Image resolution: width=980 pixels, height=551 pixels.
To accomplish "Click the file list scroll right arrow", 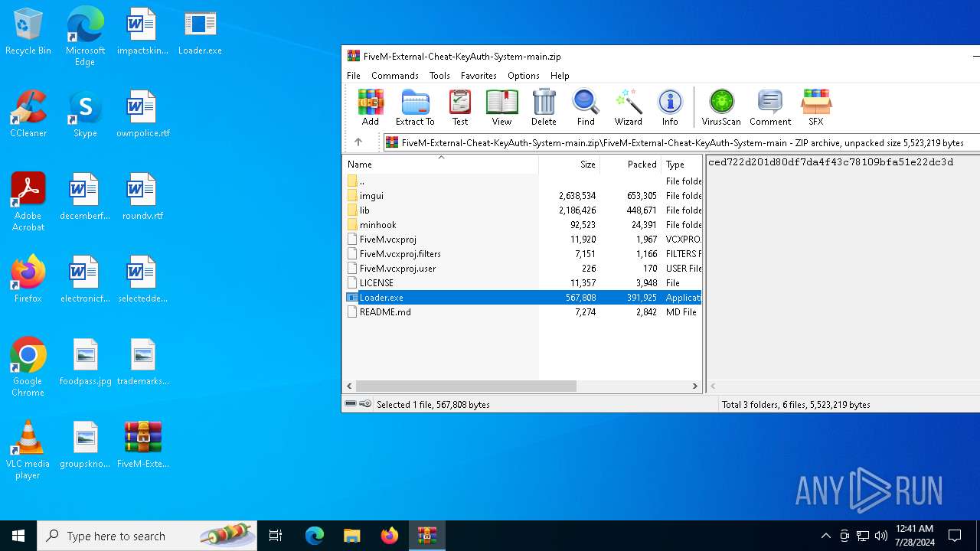I will pyautogui.click(x=695, y=386).
